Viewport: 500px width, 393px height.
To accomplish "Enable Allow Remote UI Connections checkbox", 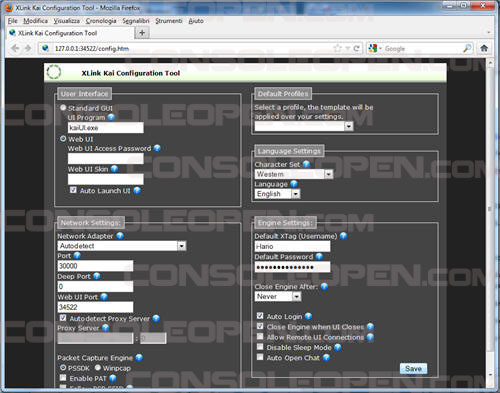I will [x=260, y=337].
